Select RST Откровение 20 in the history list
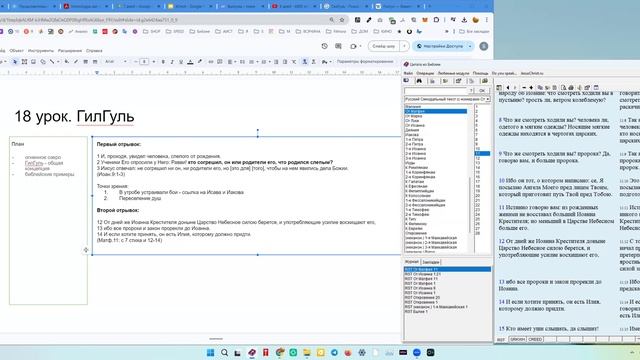The width and height of the screenshot is (640, 360). [422, 298]
